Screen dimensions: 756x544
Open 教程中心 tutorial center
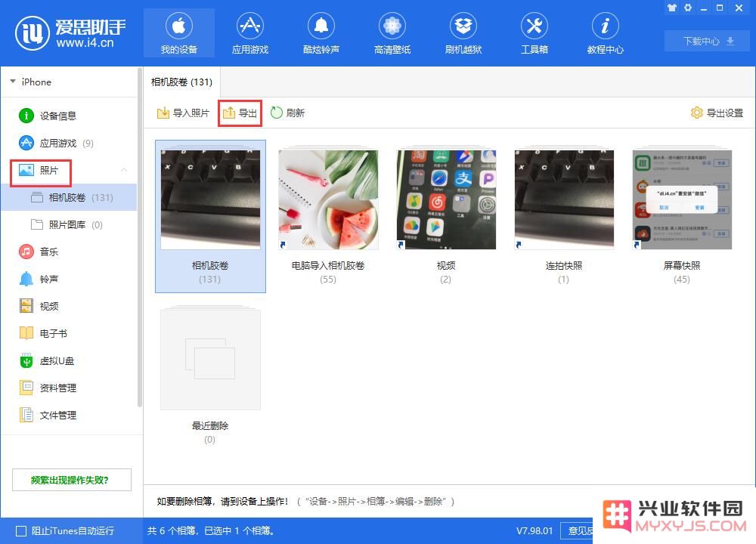pos(605,32)
